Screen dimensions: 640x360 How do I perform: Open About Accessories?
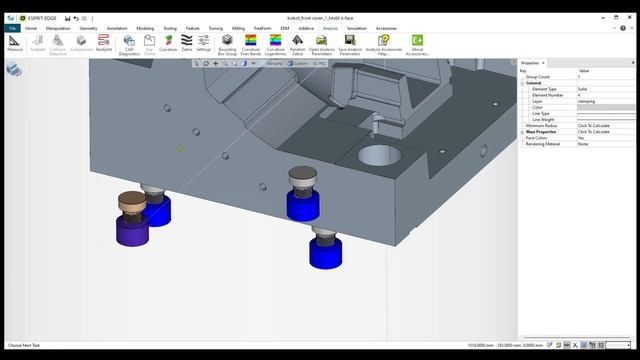pos(417,44)
